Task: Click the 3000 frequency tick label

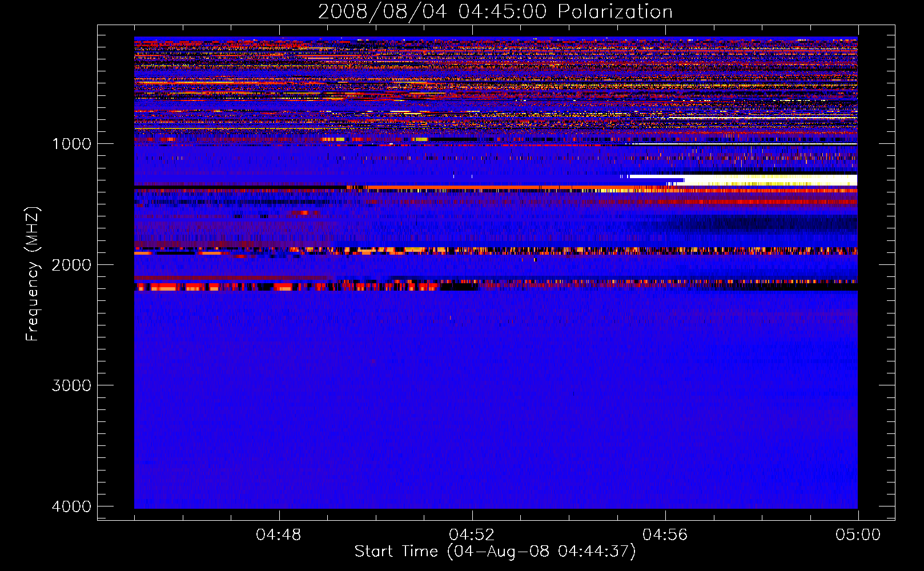Action: 71,385
